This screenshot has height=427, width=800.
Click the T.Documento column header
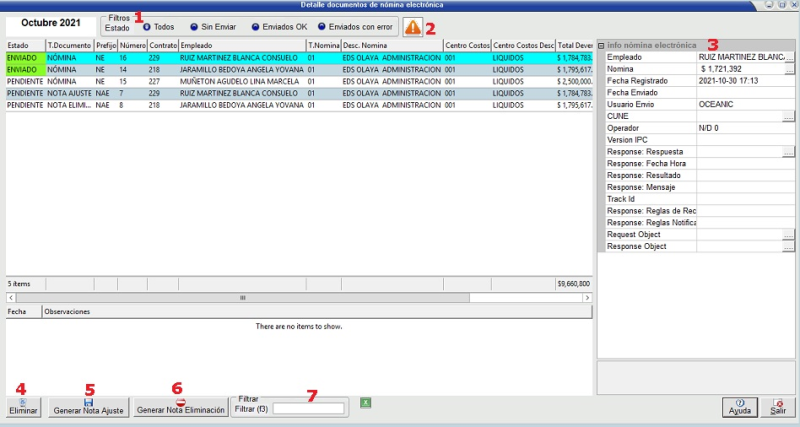coord(69,45)
